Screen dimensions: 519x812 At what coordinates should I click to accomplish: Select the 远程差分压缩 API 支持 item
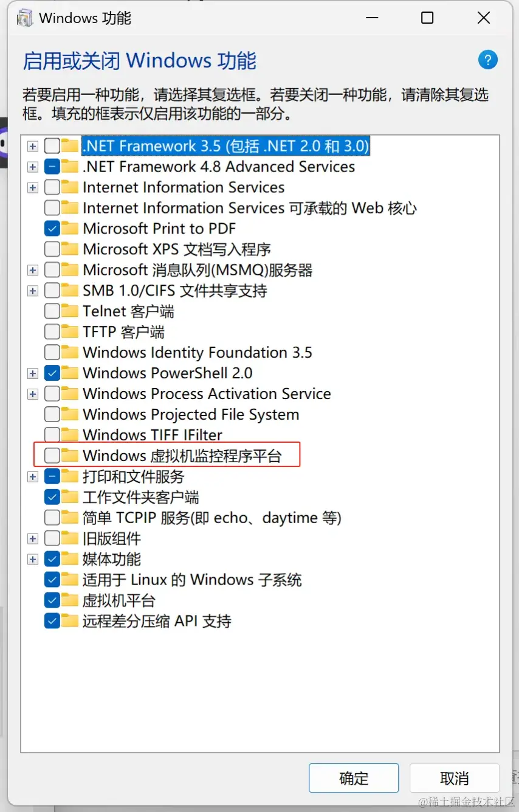[157, 621]
